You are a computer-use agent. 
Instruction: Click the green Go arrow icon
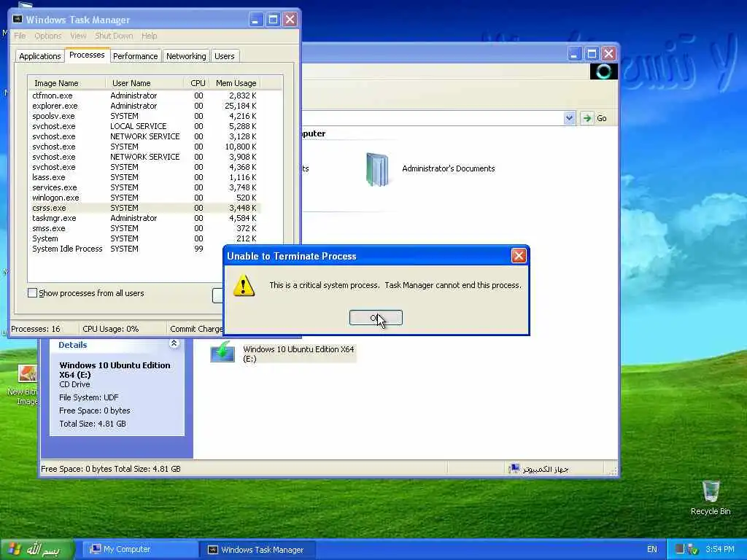click(587, 118)
